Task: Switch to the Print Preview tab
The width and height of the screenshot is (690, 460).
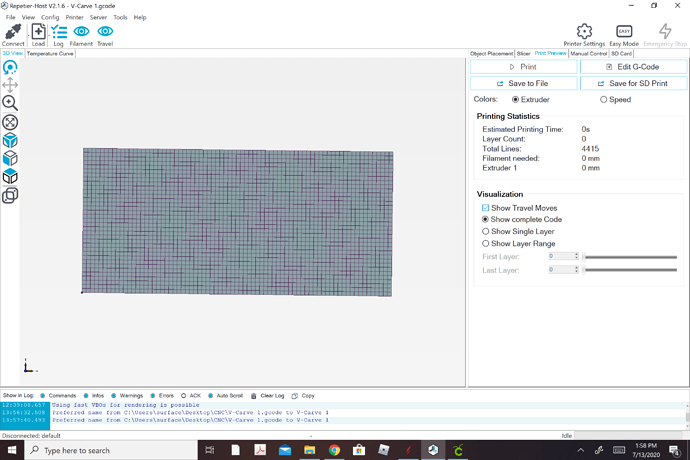Action: pos(550,53)
